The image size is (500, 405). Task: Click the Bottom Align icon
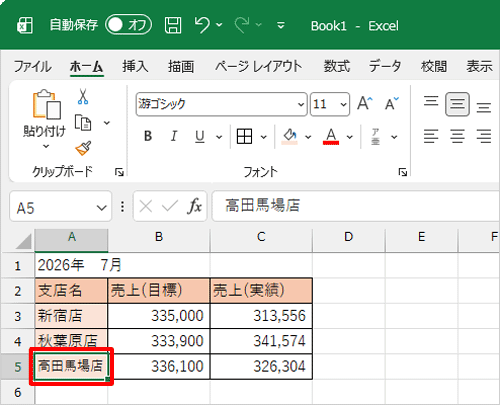pos(484,108)
